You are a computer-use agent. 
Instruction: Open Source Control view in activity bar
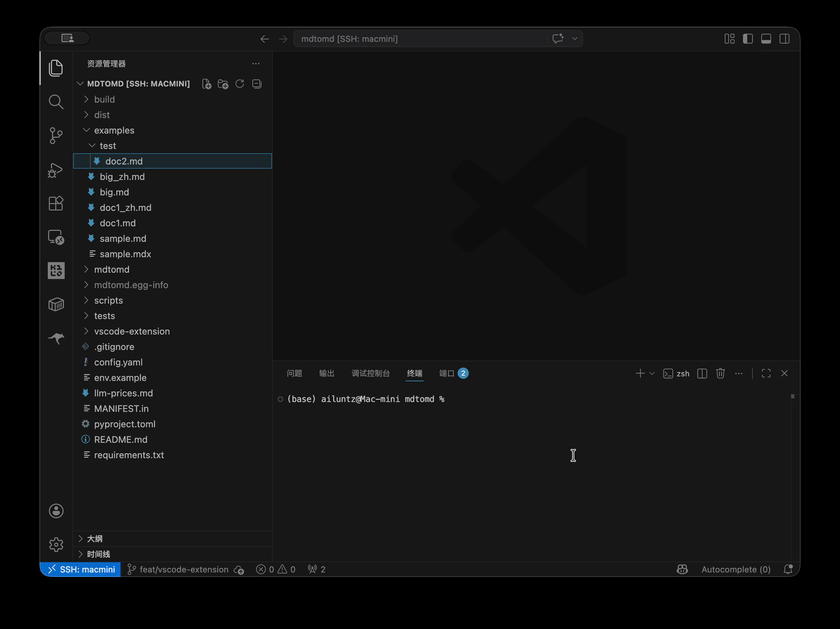(56, 136)
